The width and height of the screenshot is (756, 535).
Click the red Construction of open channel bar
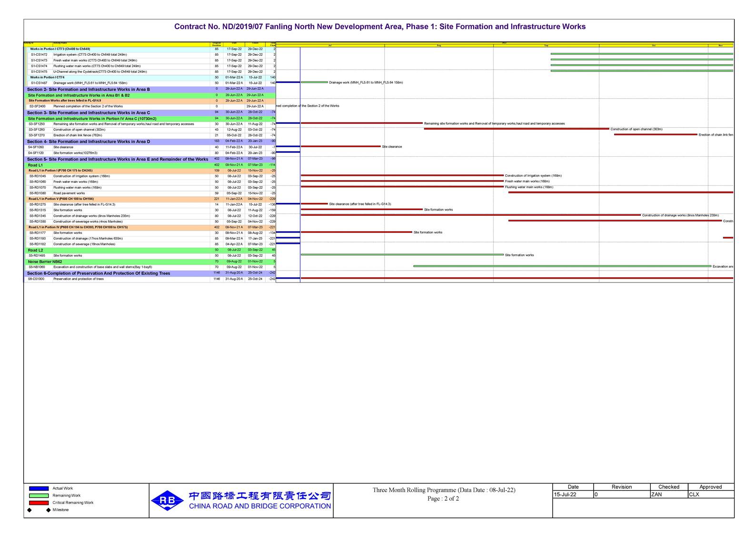point(516,129)
